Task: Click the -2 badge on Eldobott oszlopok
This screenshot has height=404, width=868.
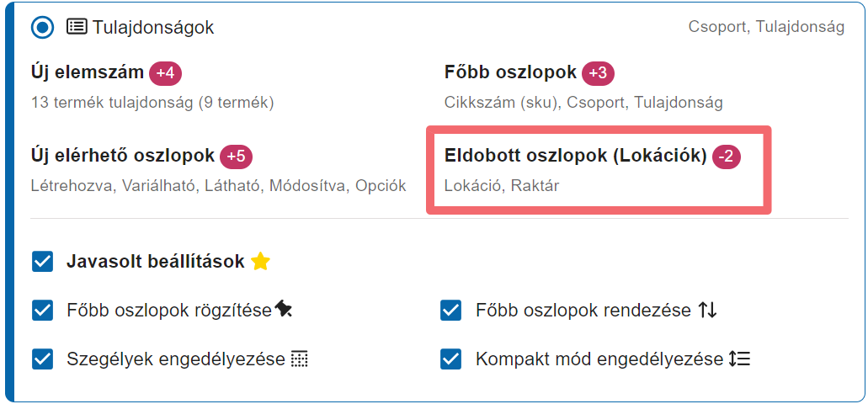Action: 727,157
